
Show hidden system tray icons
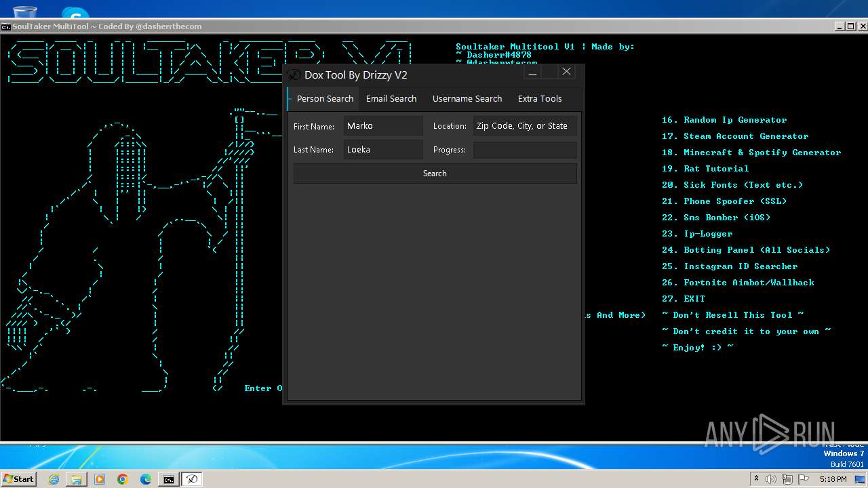pos(756,479)
